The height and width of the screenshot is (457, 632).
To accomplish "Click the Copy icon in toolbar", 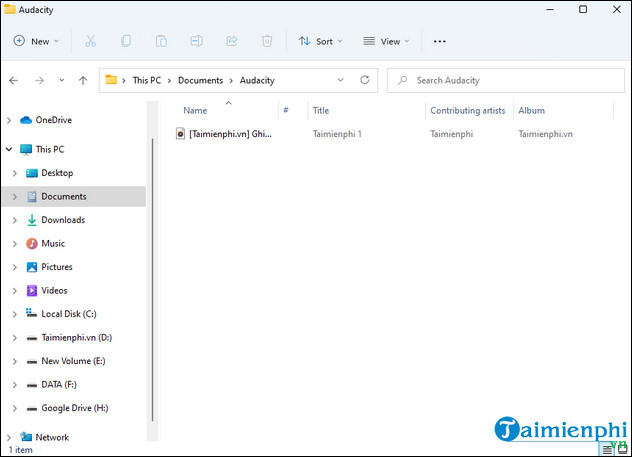I will [x=126, y=41].
